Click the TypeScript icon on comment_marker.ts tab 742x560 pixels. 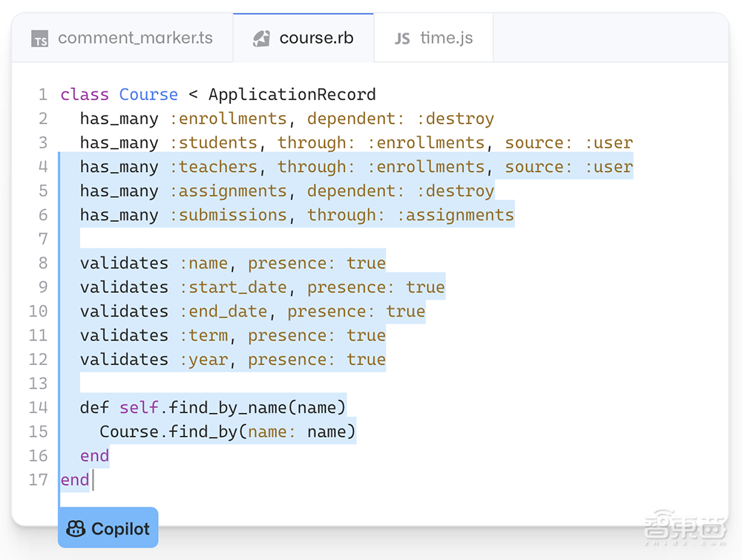click(40, 39)
